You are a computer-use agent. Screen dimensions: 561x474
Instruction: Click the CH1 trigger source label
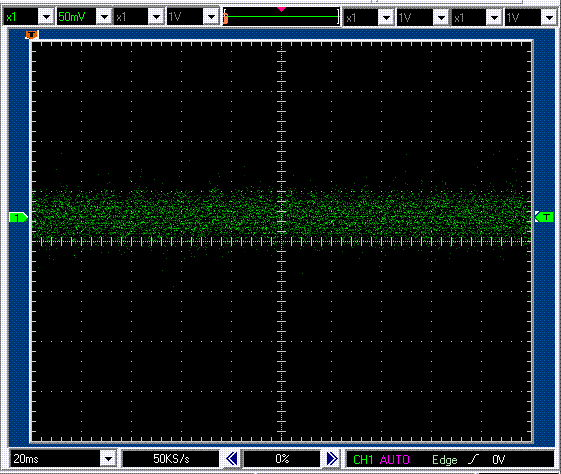[363, 459]
